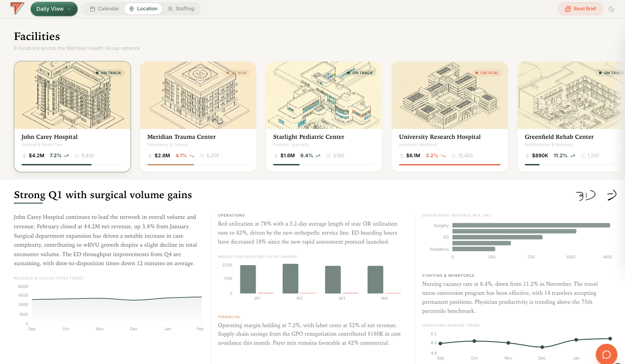The image size is (625, 364).
Task: Click the people icon next to 1,200
Action: (583, 156)
